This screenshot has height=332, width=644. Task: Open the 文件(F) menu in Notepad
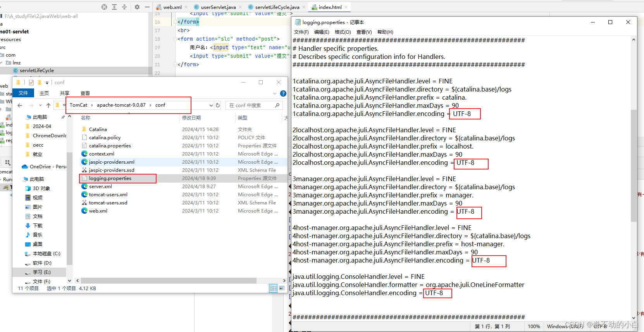(301, 32)
